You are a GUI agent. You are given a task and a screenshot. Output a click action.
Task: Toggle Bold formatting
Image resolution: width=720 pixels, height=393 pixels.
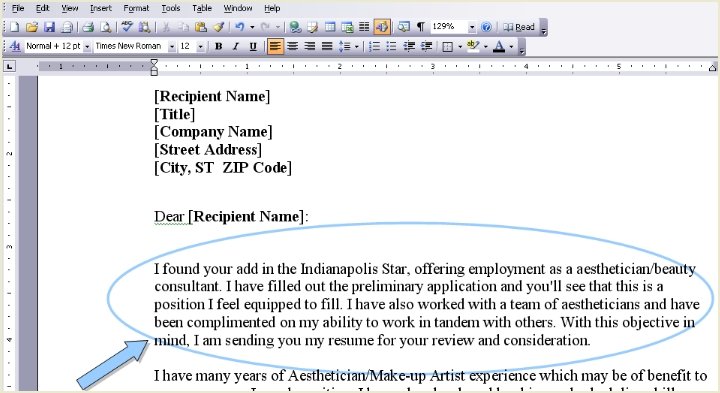click(x=219, y=46)
